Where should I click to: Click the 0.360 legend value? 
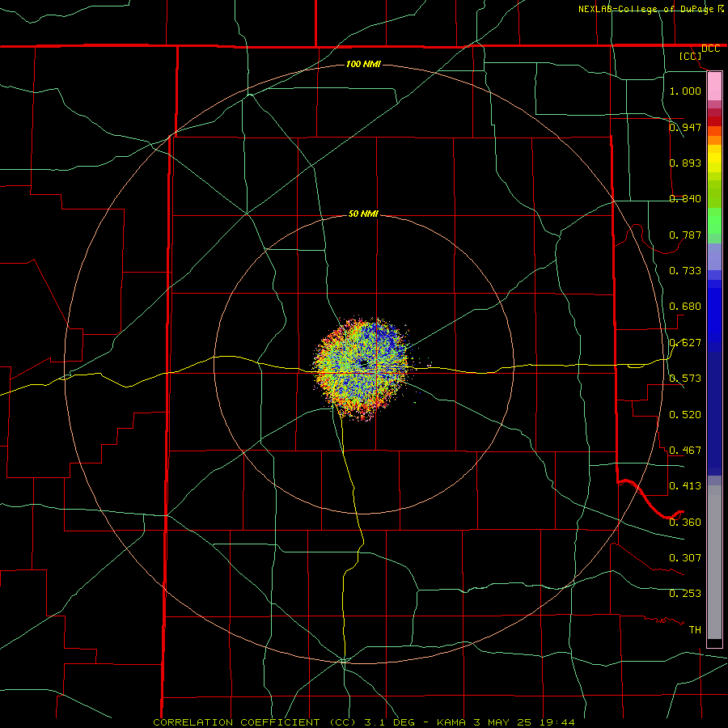(685, 522)
